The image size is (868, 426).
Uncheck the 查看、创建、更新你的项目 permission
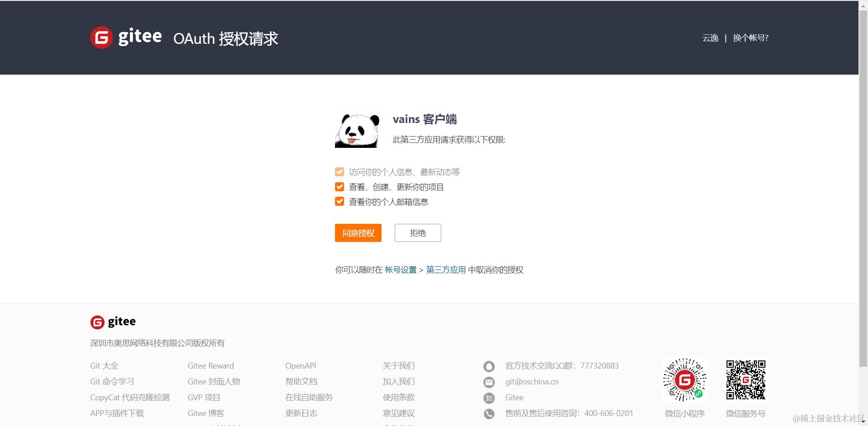tap(340, 186)
